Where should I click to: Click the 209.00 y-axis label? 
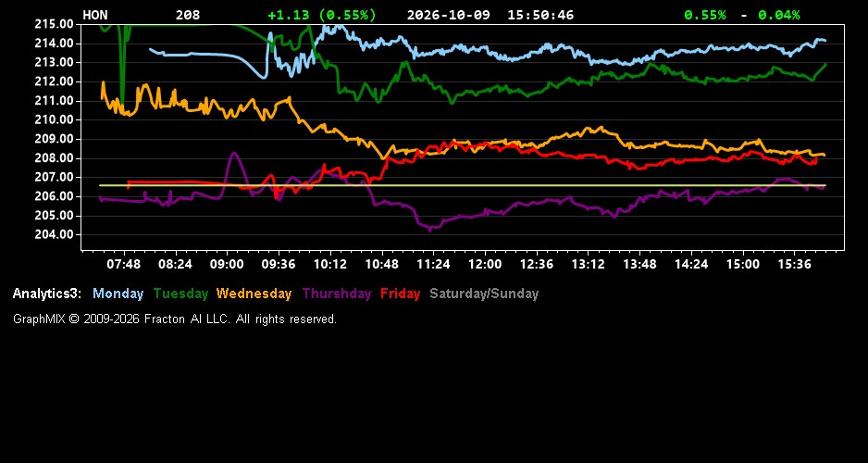click(55, 139)
